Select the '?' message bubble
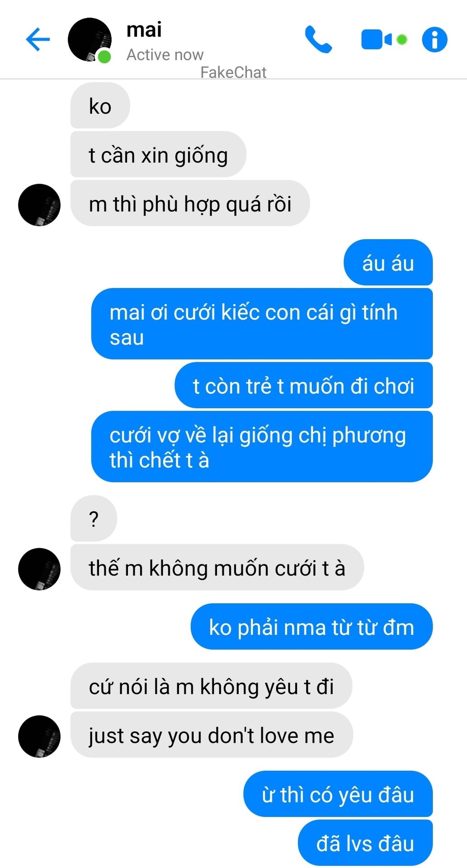The width and height of the screenshot is (467, 868). 94,519
